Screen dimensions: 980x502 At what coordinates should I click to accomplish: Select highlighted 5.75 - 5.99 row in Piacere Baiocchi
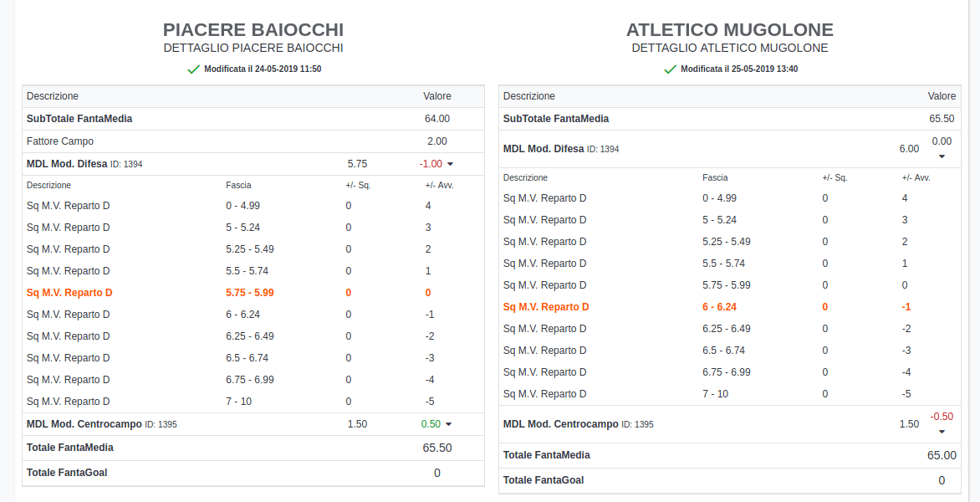point(250,293)
